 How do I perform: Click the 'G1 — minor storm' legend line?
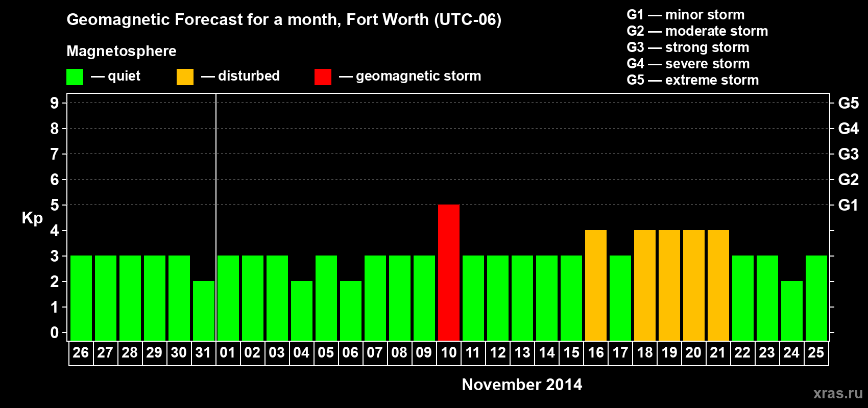(686, 15)
